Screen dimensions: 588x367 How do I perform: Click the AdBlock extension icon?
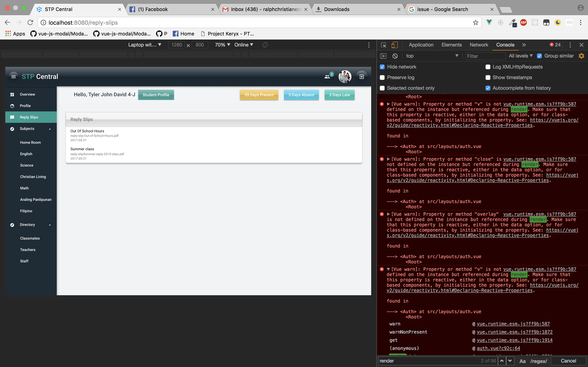click(x=524, y=22)
